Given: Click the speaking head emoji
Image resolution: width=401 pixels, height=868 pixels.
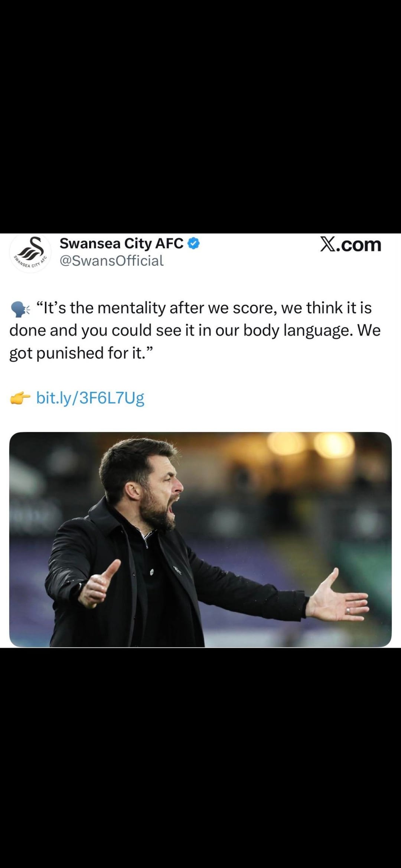Looking at the screenshot, I should coord(20,309).
